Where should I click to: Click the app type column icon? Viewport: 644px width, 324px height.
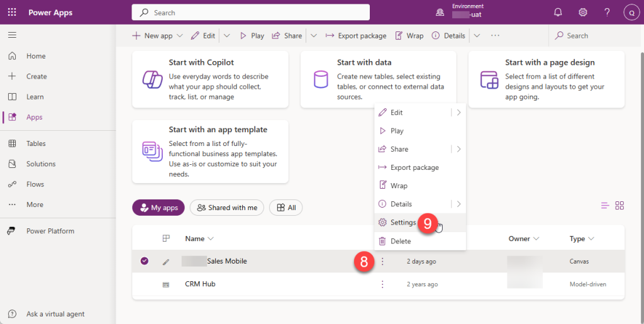[x=166, y=238]
